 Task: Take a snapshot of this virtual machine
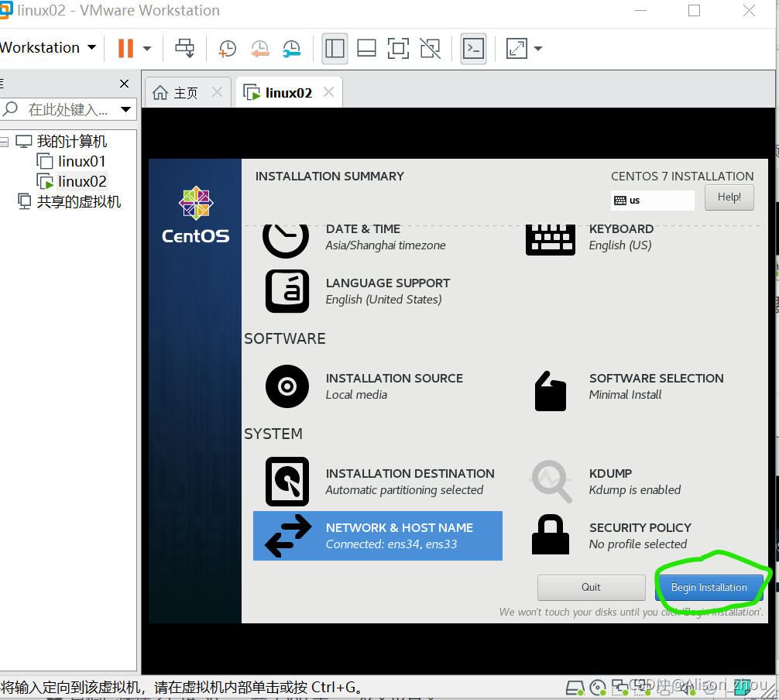click(228, 49)
